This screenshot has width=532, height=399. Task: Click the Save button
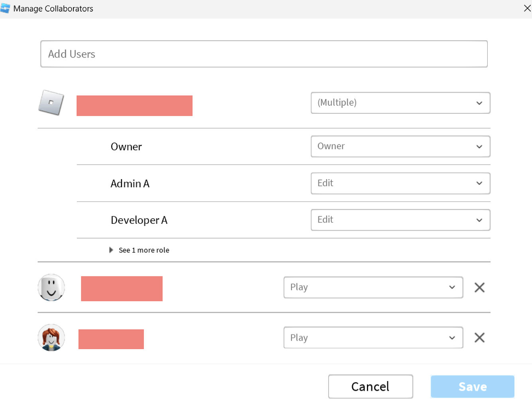pos(472,386)
